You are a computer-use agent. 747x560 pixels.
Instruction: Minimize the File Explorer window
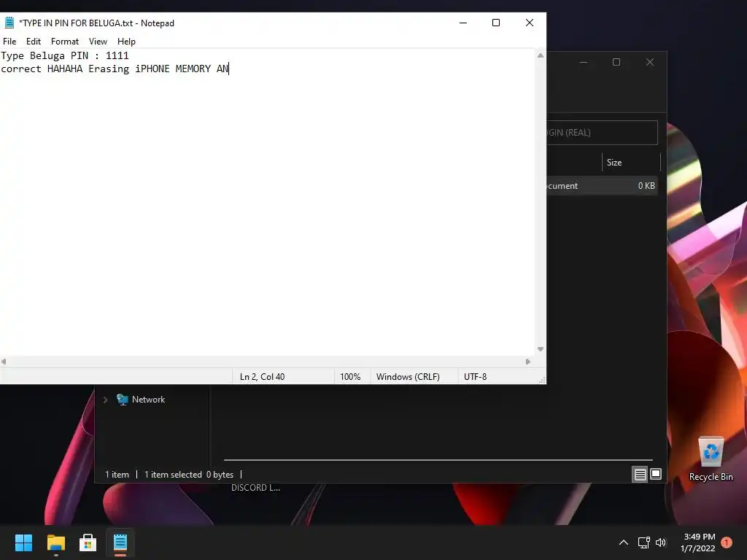(584, 63)
